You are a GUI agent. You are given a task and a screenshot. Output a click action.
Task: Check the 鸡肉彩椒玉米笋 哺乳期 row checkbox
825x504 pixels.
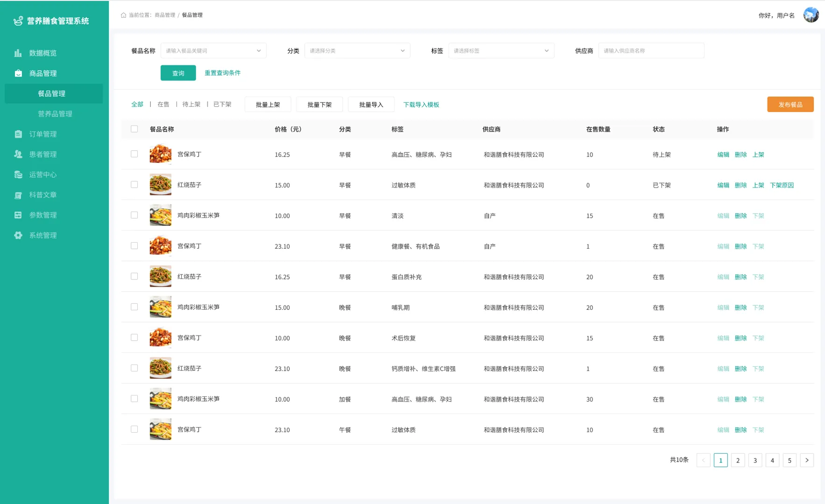click(134, 307)
